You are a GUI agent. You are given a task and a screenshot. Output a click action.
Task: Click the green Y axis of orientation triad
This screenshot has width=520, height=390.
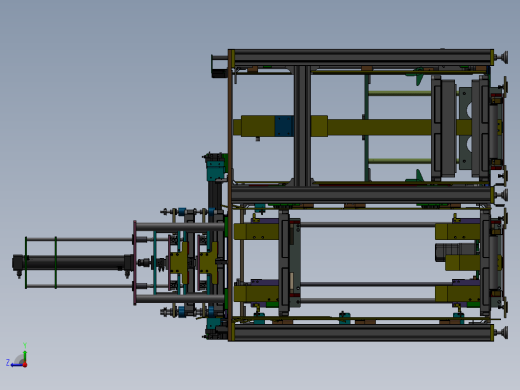(25, 354)
